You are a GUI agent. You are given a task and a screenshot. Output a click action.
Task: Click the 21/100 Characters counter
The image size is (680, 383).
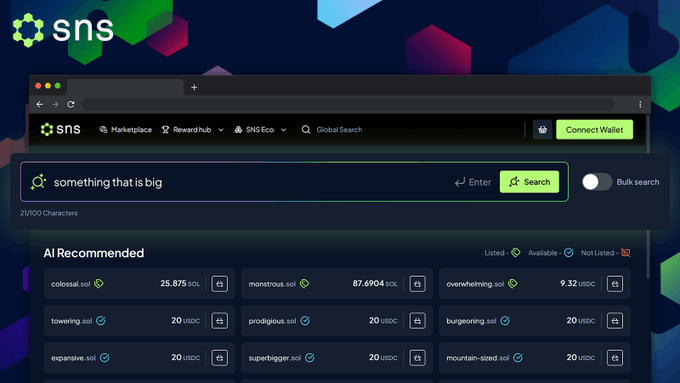[49, 213]
